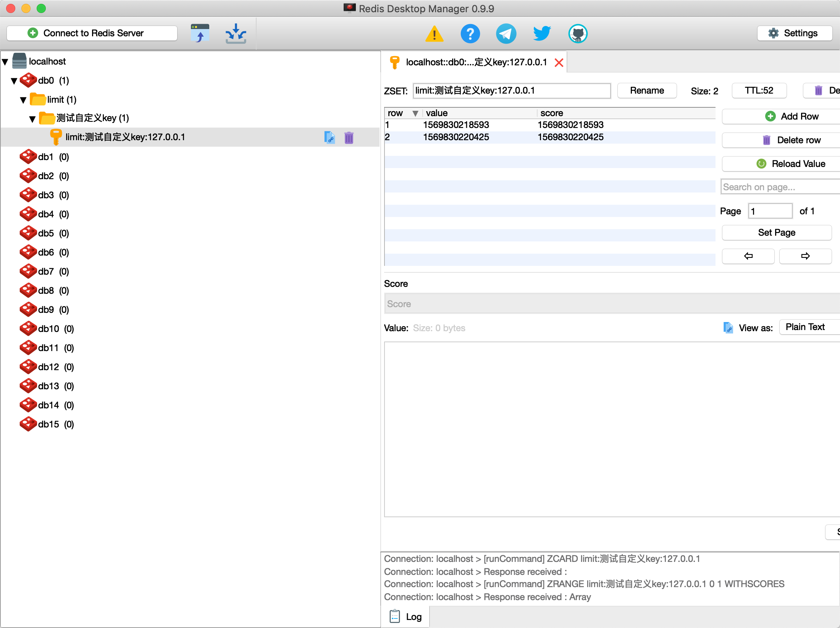Click the 测试自定义key folder icon
The height and width of the screenshot is (628, 840).
point(47,118)
